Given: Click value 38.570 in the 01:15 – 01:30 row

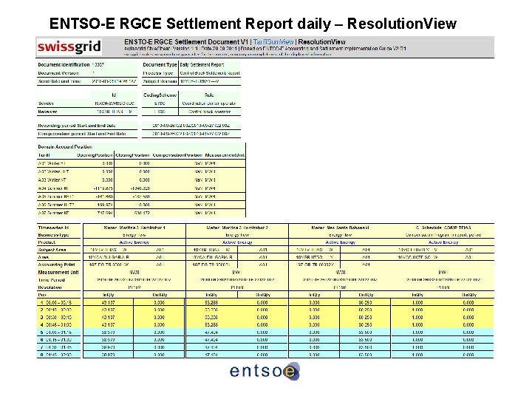Looking at the screenshot, I should pyautogui.click(x=108, y=340).
